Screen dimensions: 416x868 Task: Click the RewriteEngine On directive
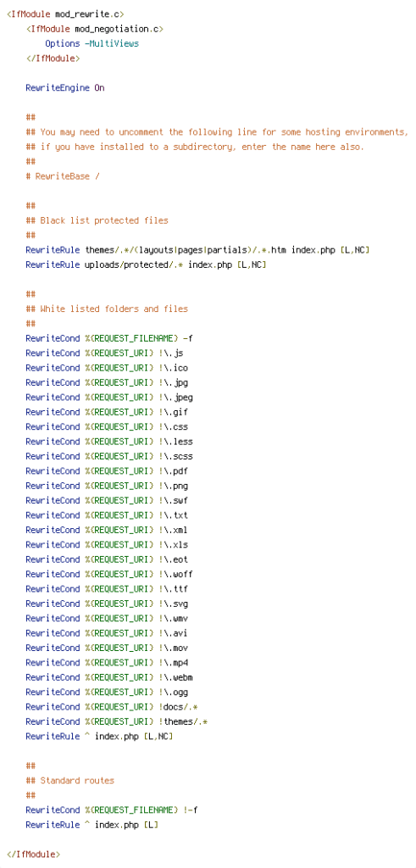click(64, 87)
